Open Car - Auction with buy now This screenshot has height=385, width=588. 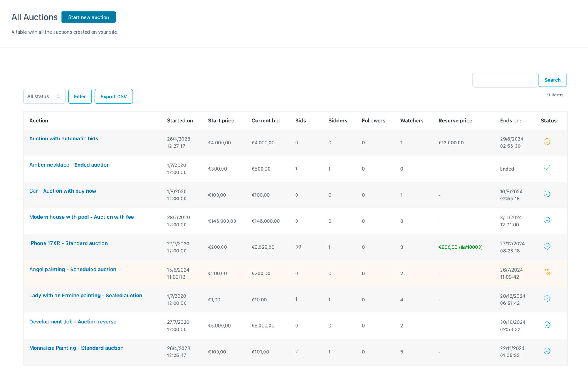tap(62, 191)
